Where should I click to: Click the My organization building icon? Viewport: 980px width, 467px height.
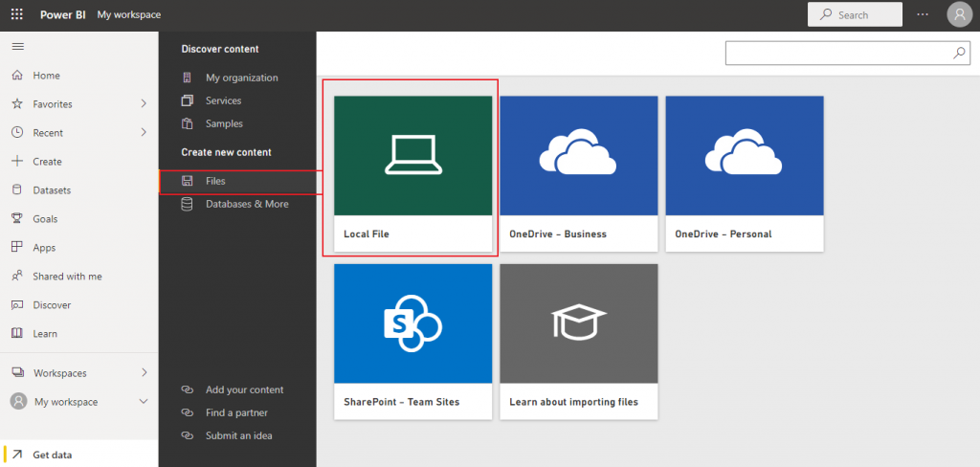(x=187, y=78)
